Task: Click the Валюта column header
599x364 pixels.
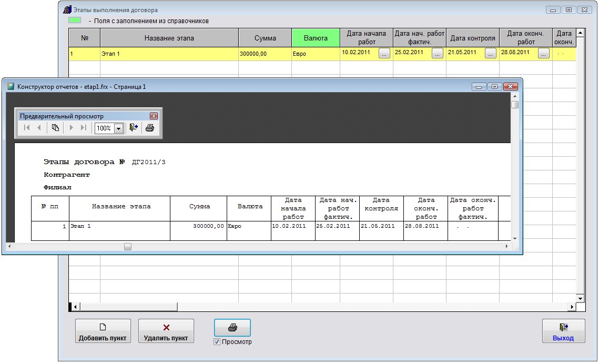Action: 315,38
